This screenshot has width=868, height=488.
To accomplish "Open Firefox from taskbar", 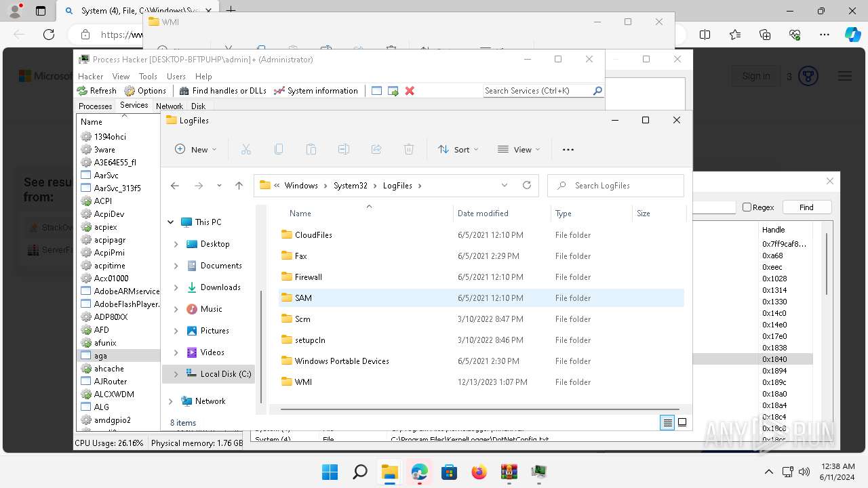I will point(479,472).
